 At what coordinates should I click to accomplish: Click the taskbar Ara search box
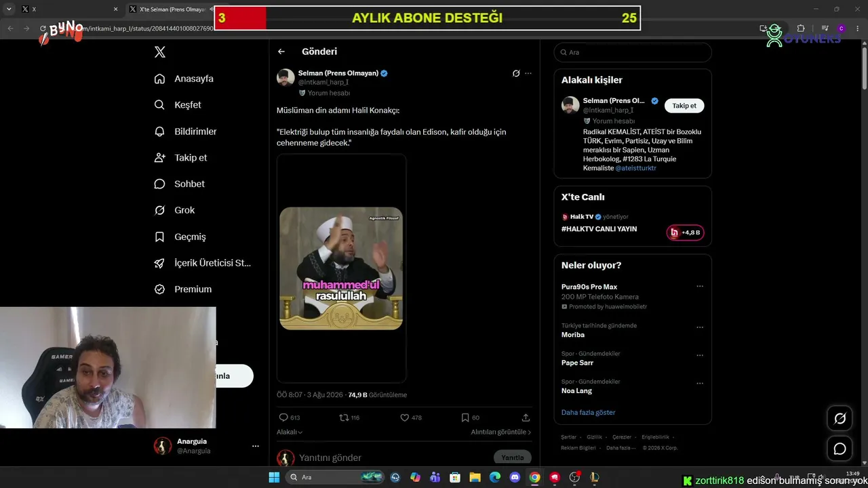(x=336, y=477)
